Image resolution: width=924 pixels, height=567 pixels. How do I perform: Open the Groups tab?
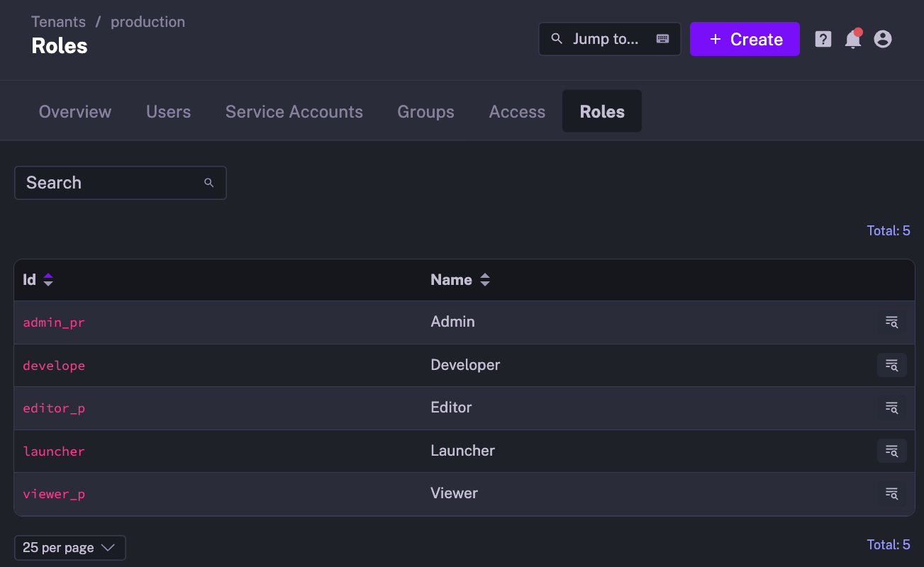click(425, 112)
